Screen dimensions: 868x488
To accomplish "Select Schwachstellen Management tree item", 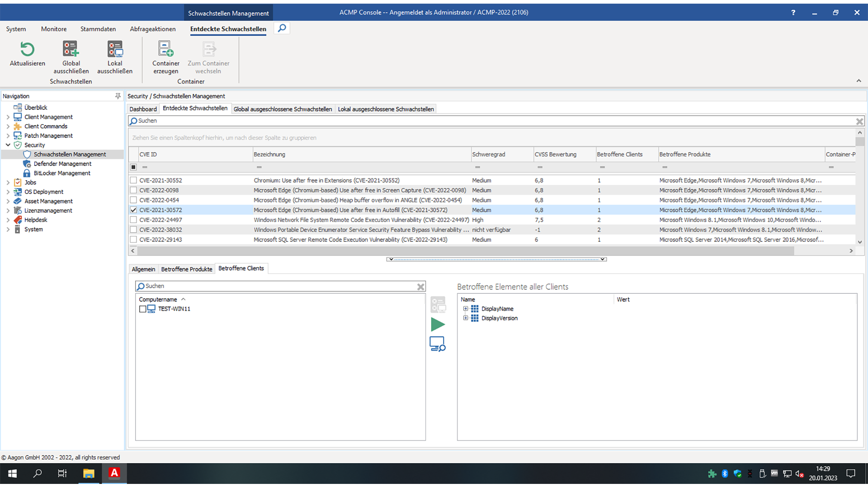I will point(70,154).
